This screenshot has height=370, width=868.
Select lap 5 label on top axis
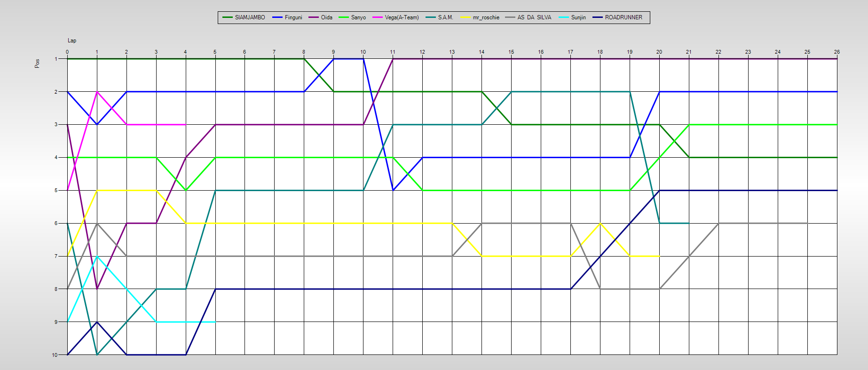(x=215, y=52)
